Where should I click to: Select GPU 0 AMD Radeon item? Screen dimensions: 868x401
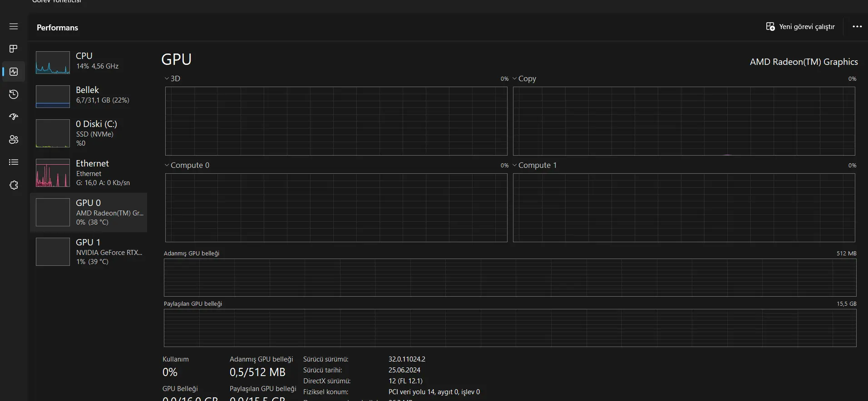pyautogui.click(x=89, y=212)
